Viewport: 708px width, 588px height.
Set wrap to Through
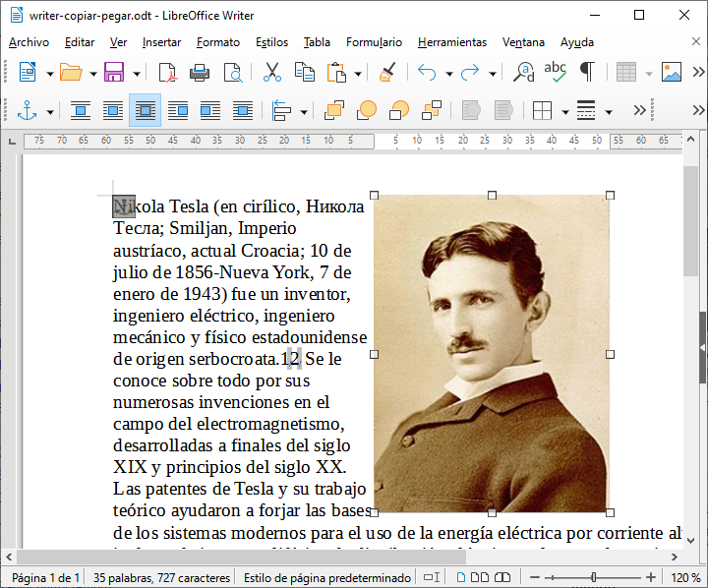[x=243, y=111]
